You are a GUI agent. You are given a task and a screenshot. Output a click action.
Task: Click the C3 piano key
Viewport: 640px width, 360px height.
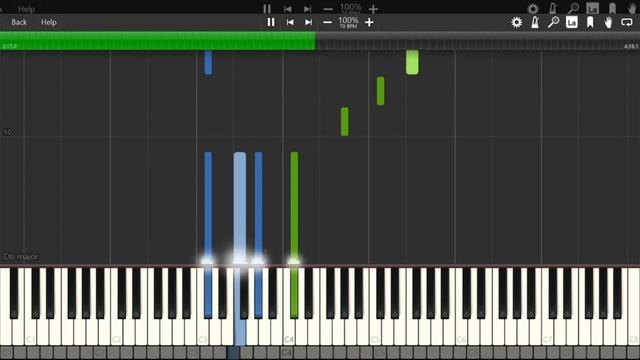202,331
